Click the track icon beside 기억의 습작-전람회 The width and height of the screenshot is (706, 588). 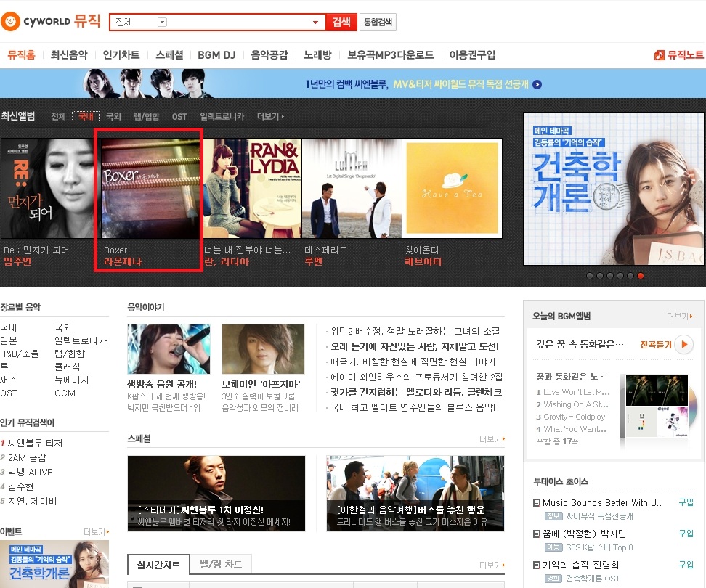click(x=537, y=565)
